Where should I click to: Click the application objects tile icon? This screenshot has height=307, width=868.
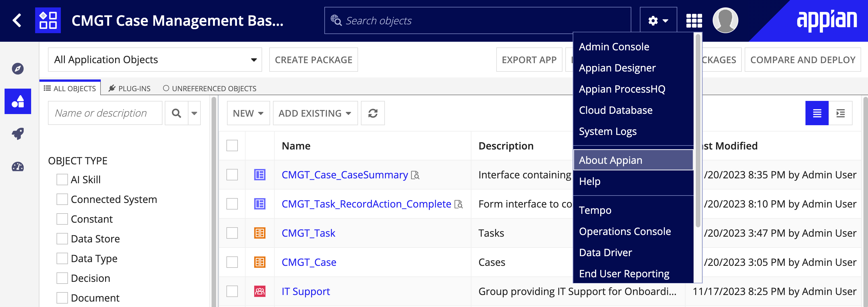pyautogui.click(x=48, y=20)
